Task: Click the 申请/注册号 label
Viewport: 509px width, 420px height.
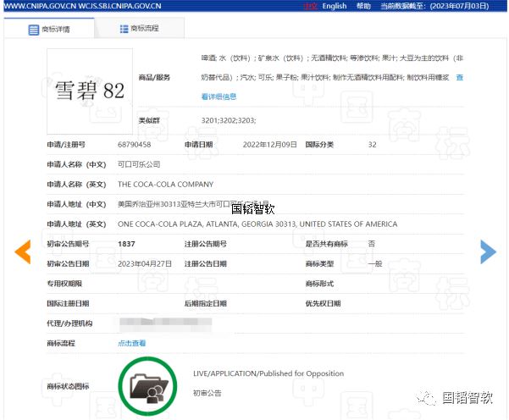Action: point(66,145)
